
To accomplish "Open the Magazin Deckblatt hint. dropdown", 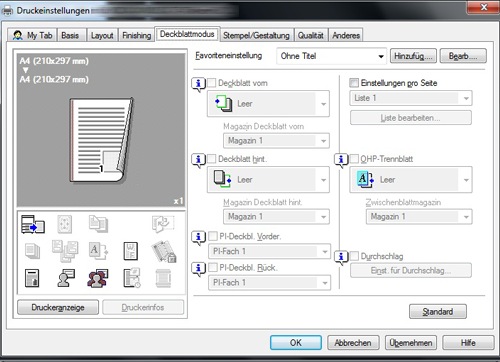I will click(x=276, y=217).
